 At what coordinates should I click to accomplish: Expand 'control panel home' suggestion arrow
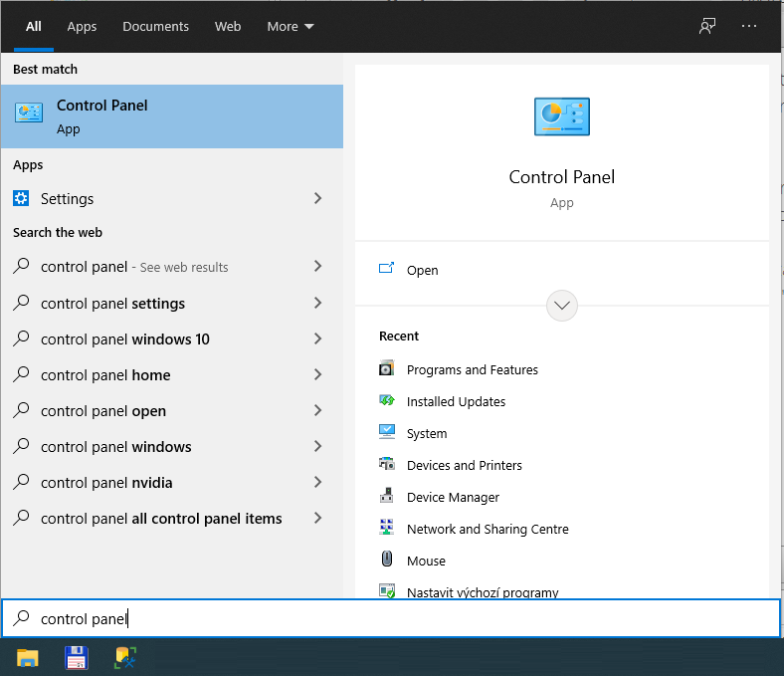click(x=317, y=374)
